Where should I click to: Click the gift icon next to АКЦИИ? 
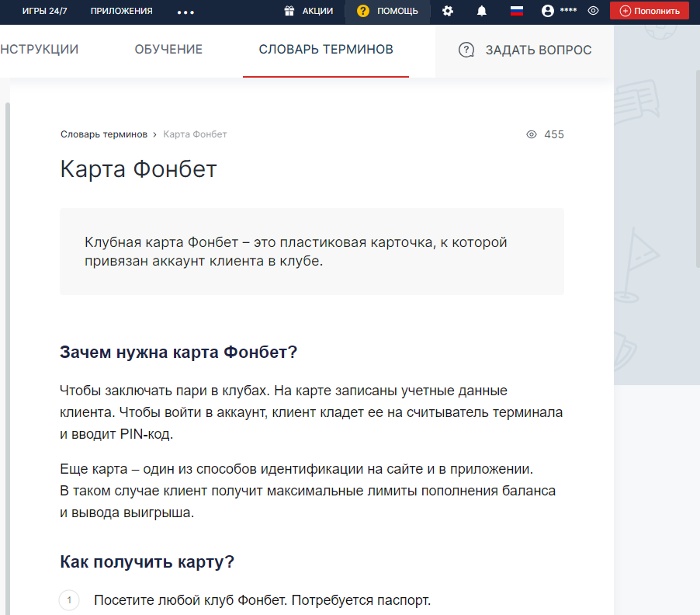(289, 11)
